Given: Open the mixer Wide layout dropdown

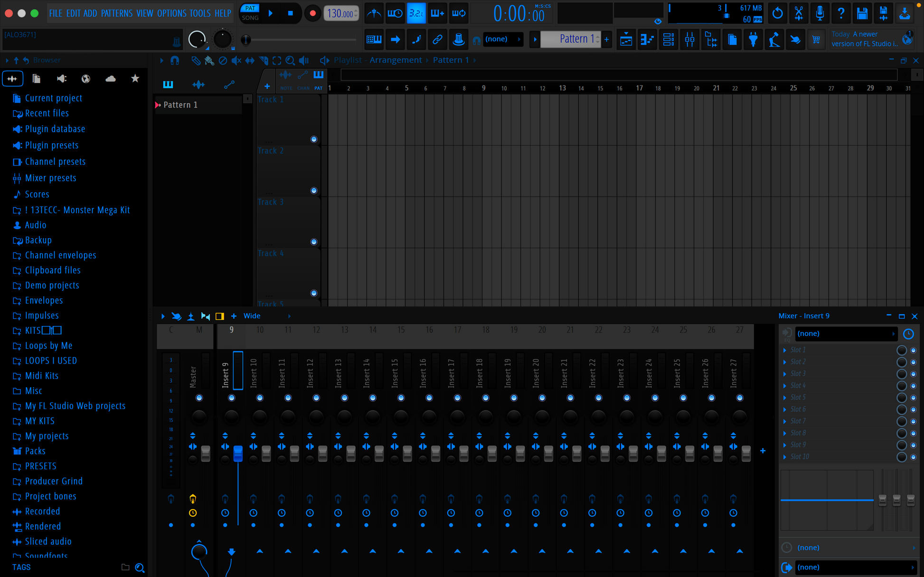Looking at the screenshot, I should [266, 316].
